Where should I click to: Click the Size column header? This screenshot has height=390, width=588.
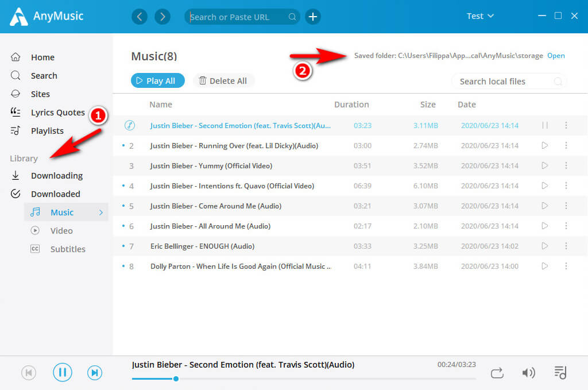tap(428, 105)
